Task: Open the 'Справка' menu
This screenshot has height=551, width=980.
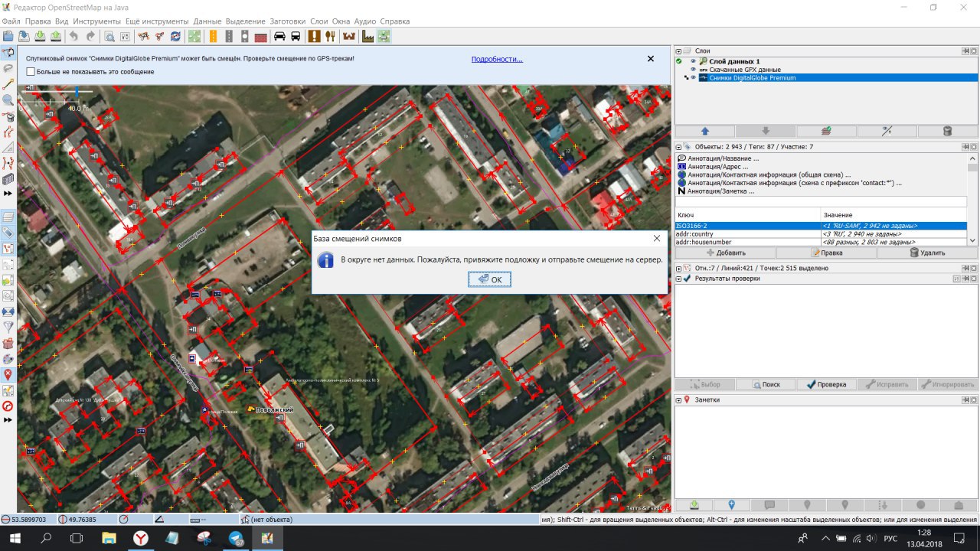Action: pos(395,21)
